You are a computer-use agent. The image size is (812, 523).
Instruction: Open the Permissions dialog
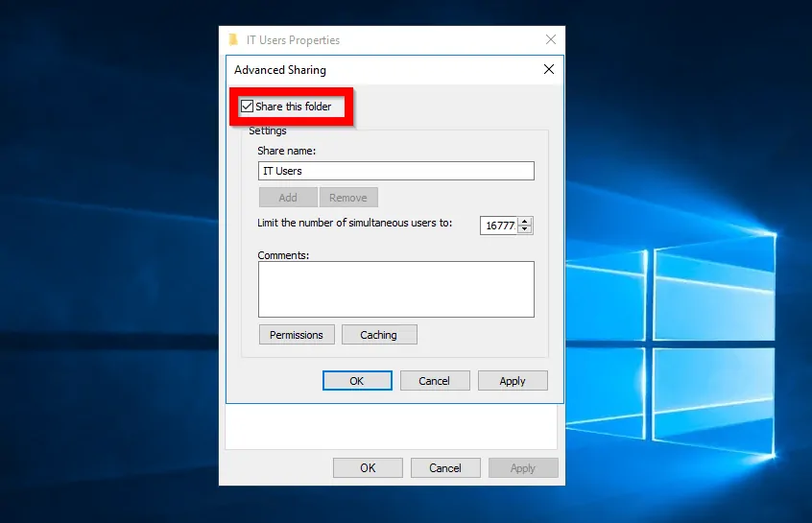[x=297, y=335]
